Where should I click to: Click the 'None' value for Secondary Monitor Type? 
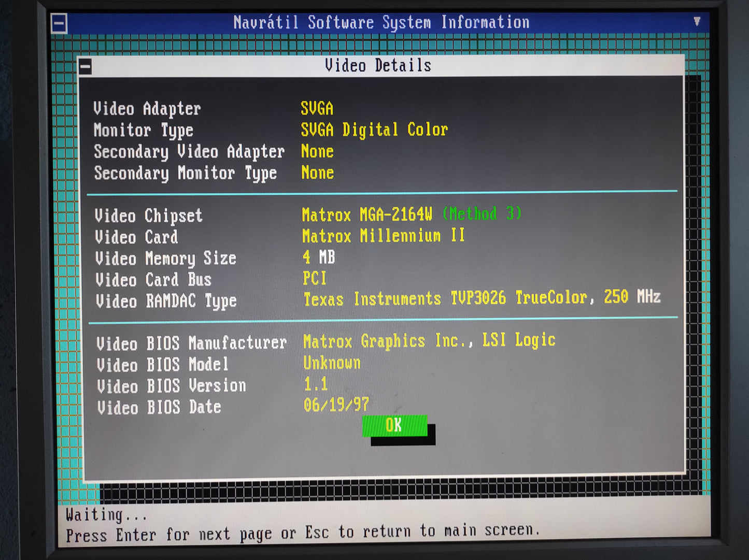point(318,173)
